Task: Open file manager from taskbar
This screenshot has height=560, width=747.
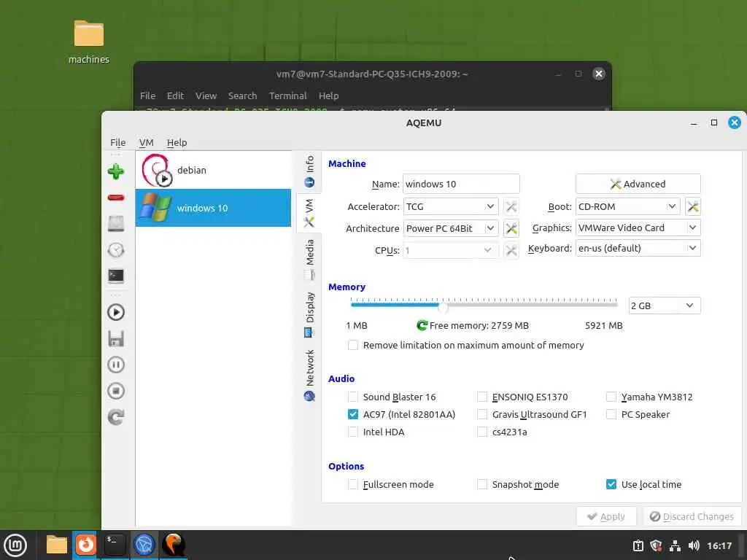Action: pyautogui.click(x=56, y=545)
